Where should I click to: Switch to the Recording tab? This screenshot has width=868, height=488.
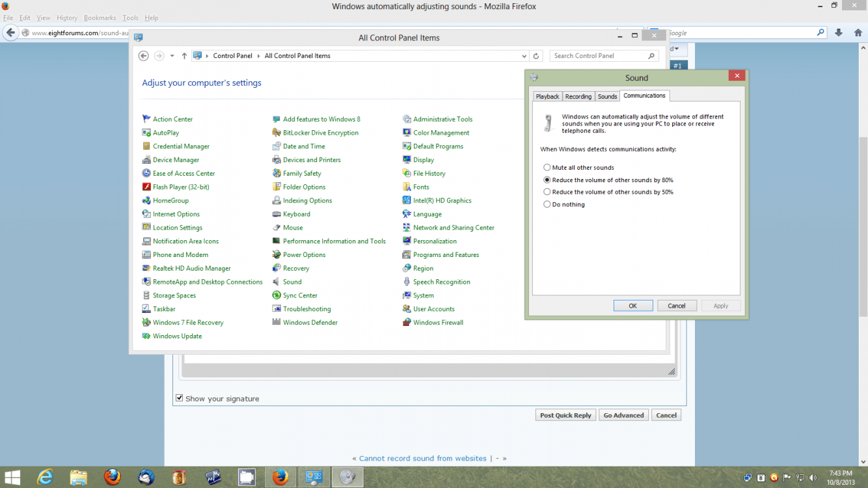578,96
